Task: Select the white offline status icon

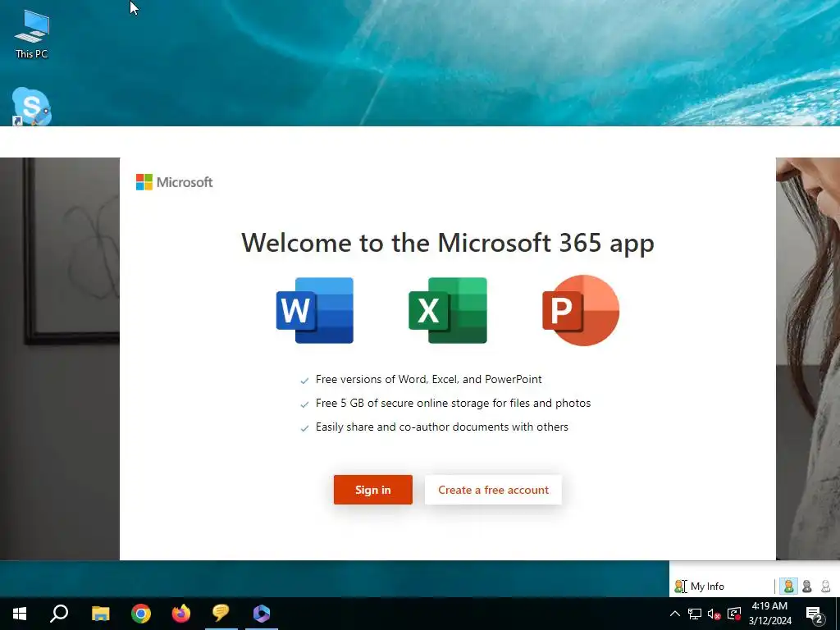Action: (x=825, y=586)
